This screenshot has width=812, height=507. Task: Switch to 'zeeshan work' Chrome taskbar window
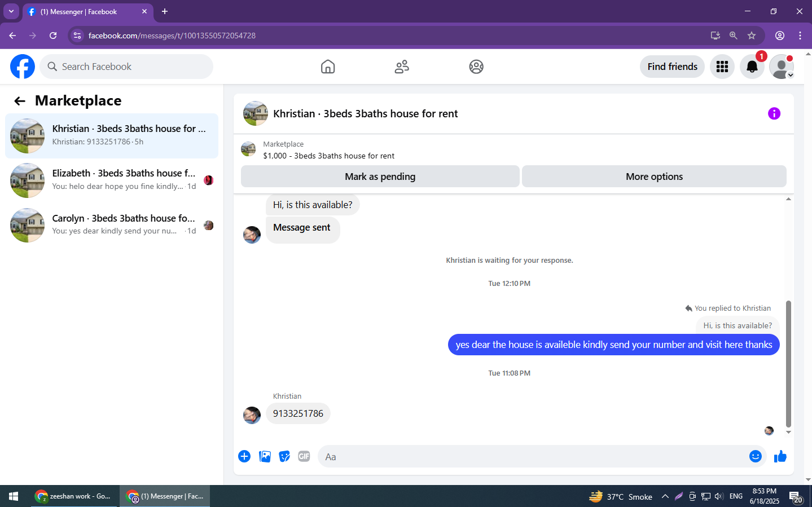click(74, 496)
